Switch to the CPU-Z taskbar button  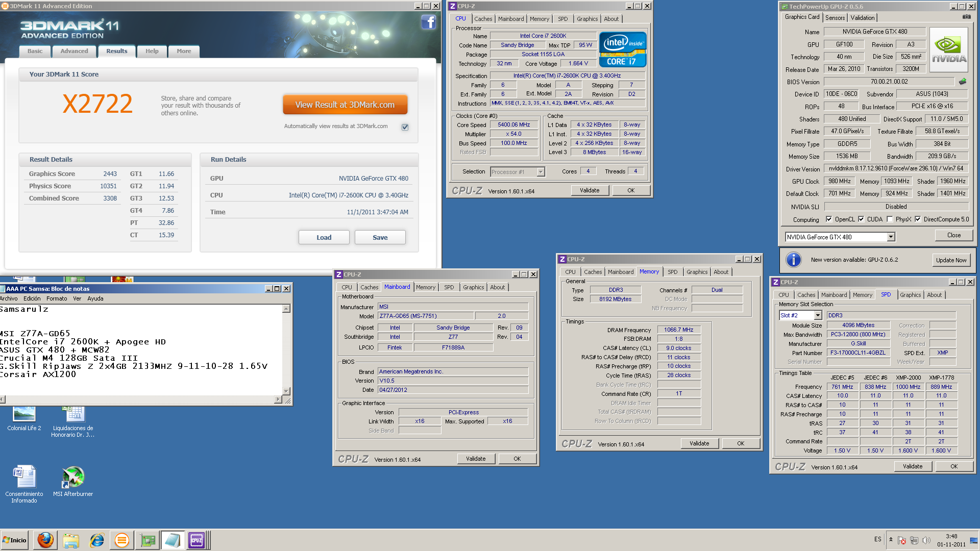point(197,540)
